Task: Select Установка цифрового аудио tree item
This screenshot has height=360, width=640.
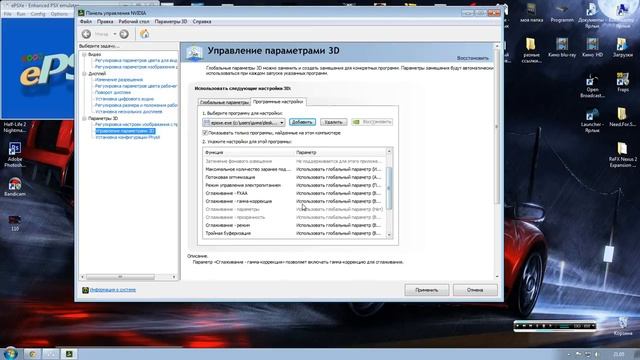Action: [124, 99]
